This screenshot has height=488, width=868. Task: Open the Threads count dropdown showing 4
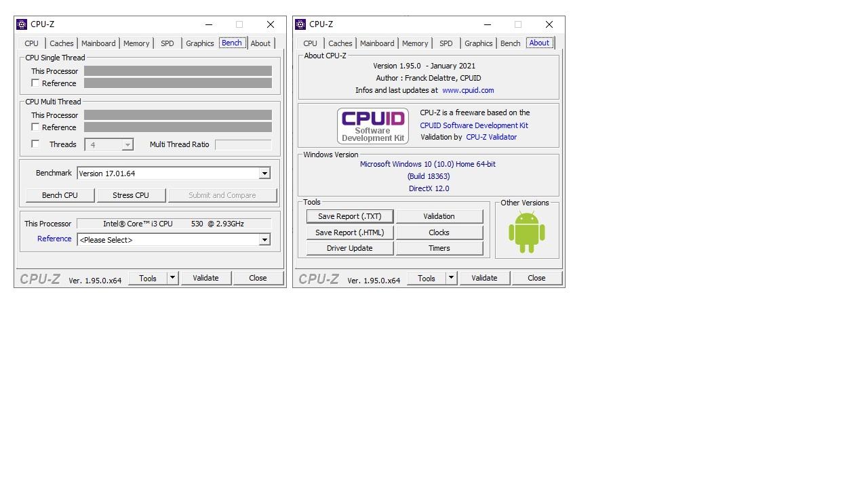click(127, 144)
